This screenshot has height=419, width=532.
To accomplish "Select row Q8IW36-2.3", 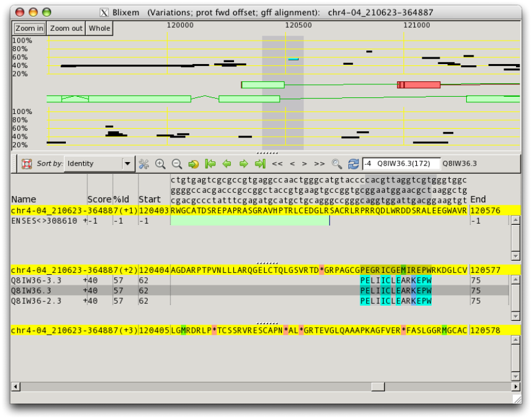I will click(260, 301).
